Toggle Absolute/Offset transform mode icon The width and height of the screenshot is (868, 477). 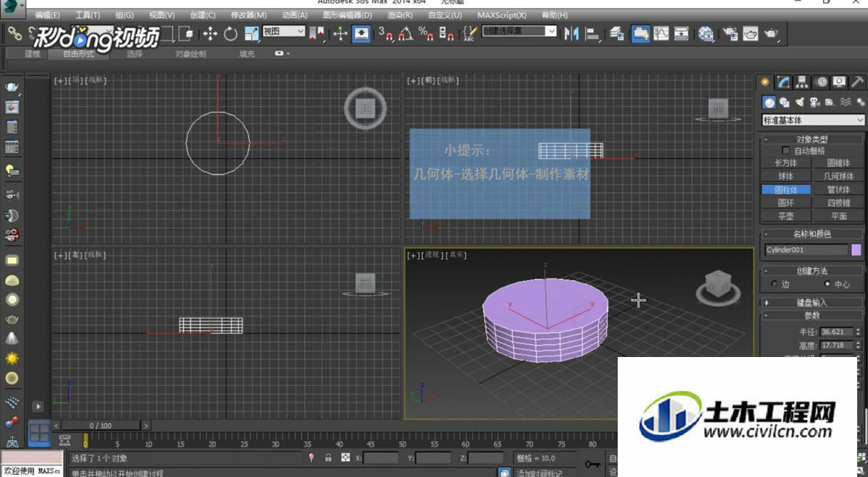click(x=346, y=457)
